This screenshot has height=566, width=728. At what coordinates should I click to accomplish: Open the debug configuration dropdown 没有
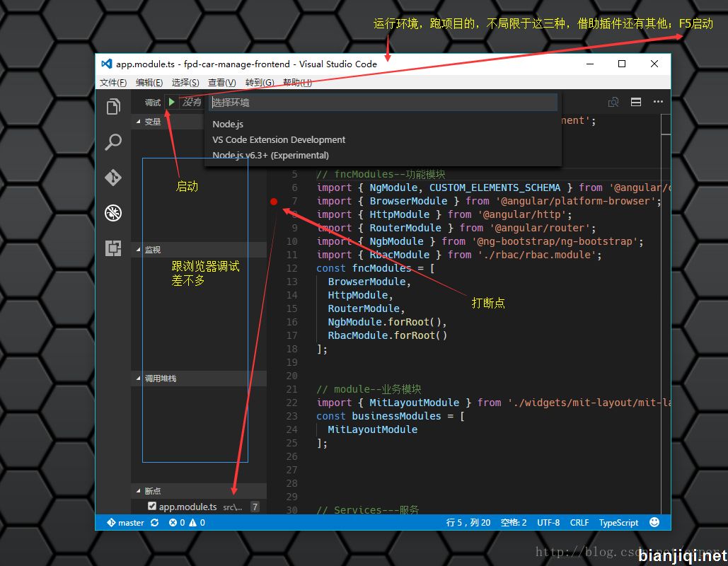click(192, 102)
